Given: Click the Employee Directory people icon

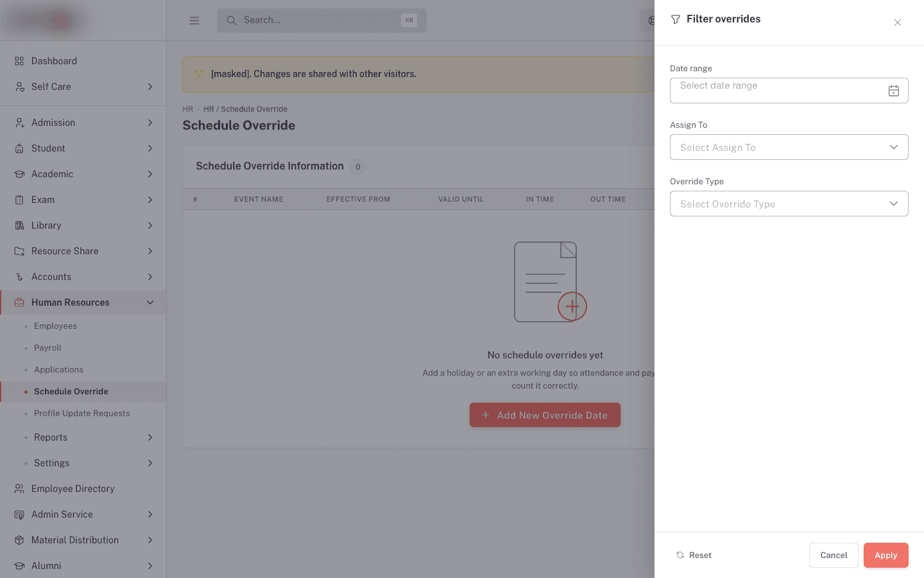Looking at the screenshot, I should coord(19,489).
